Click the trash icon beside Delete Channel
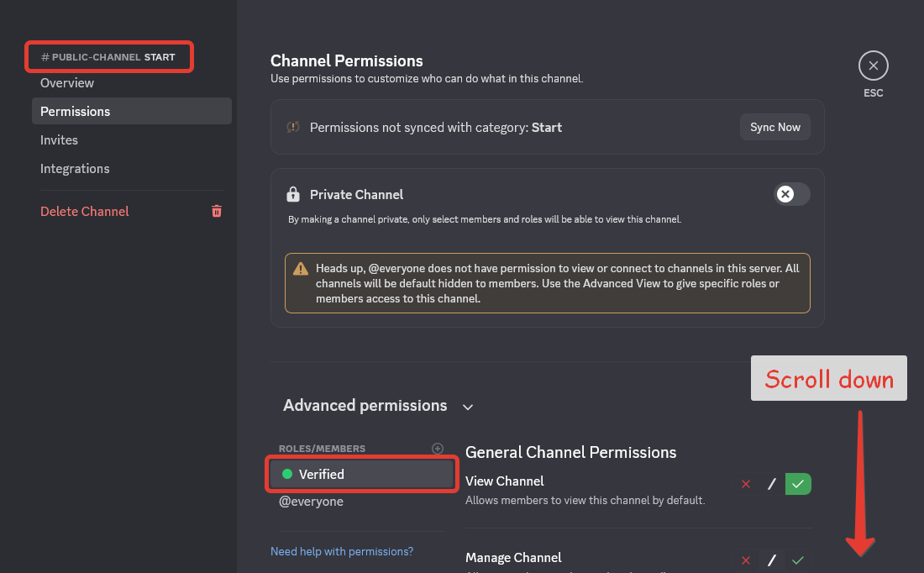 pyautogui.click(x=217, y=212)
